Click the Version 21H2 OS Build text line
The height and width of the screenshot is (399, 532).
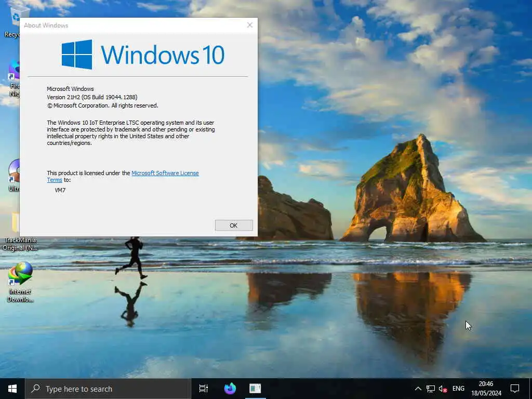(92, 97)
